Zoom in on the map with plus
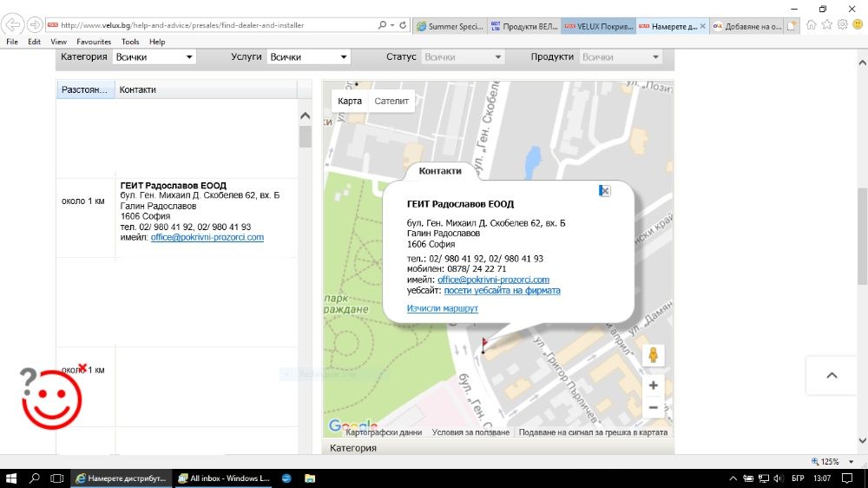This screenshot has width=868, height=488. click(x=654, y=386)
